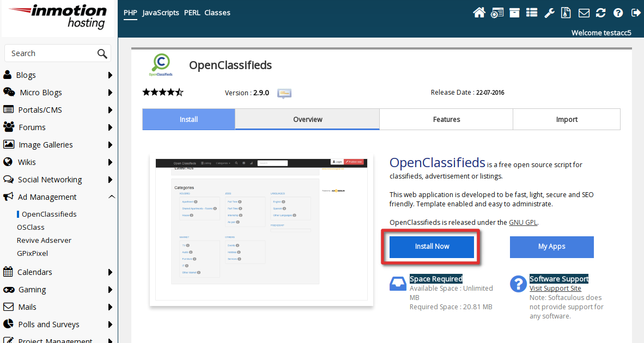This screenshot has width=644, height=343.
Task: Select OpenClassifieds in the sidebar
Action: (49, 214)
